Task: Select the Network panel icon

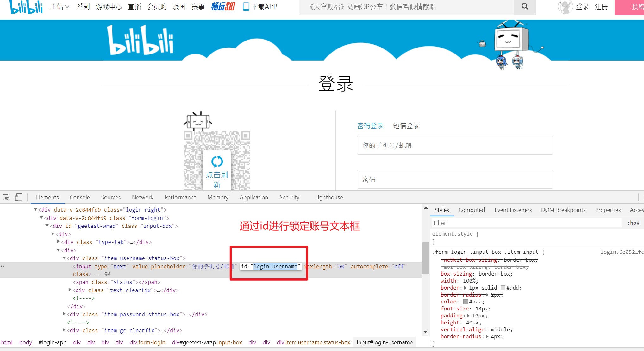Action: tap(142, 198)
